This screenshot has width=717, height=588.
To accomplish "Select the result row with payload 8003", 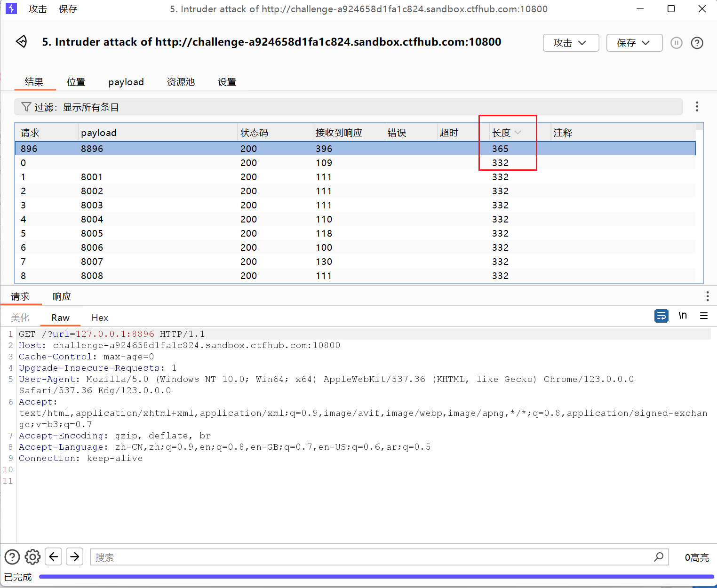I will tap(355, 205).
